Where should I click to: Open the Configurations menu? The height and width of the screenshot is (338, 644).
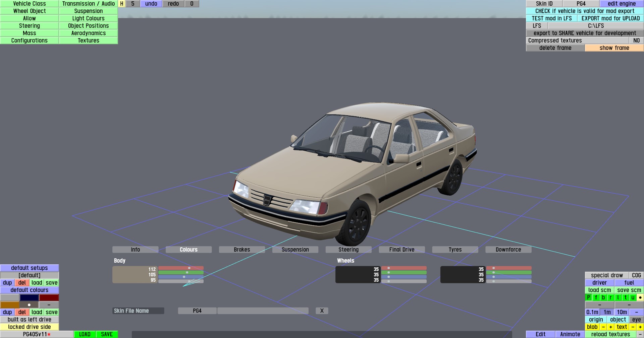(30, 41)
